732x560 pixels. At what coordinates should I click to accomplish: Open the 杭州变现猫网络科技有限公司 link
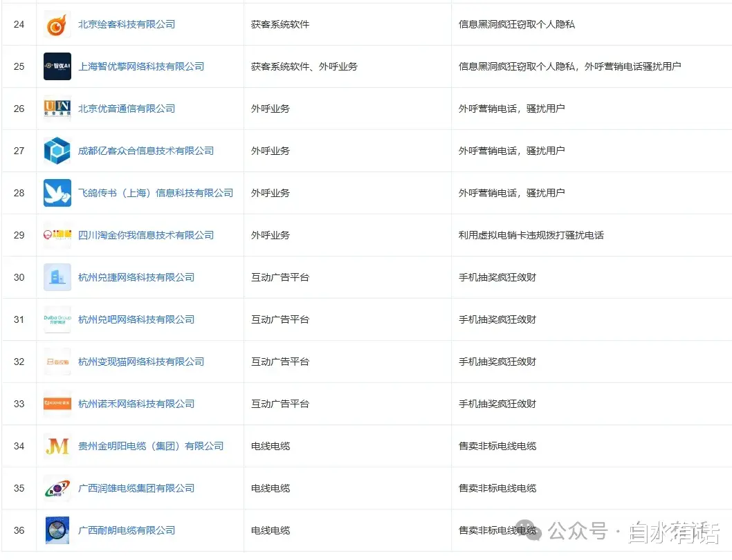pos(141,362)
